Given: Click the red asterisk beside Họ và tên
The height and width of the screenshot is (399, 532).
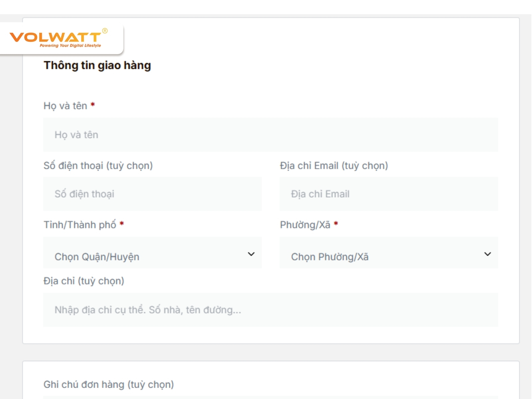Looking at the screenshot, I should (93, 105).
